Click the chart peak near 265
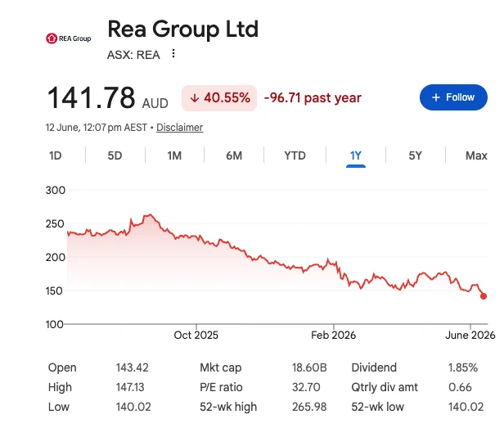 point(150,215)
